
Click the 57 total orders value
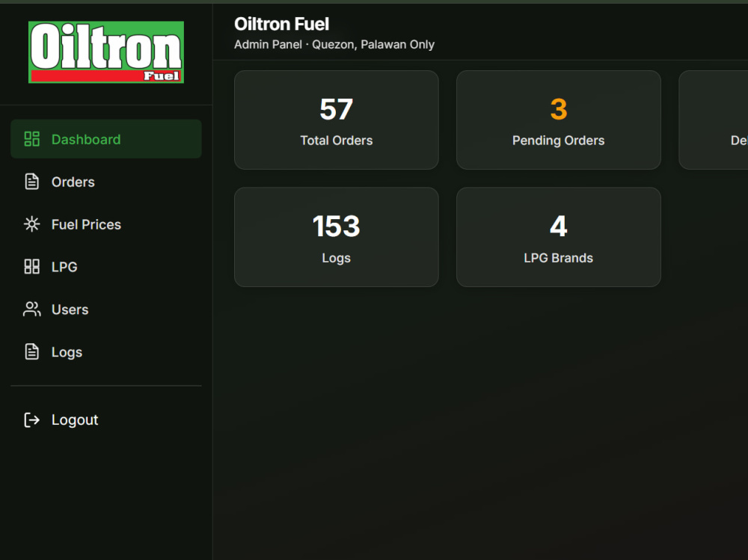pos(337,109)
